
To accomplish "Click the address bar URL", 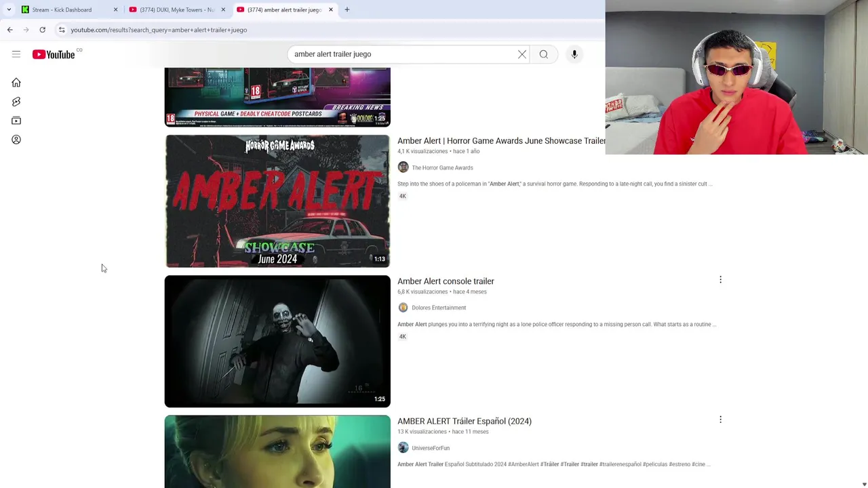I will 159,30.
